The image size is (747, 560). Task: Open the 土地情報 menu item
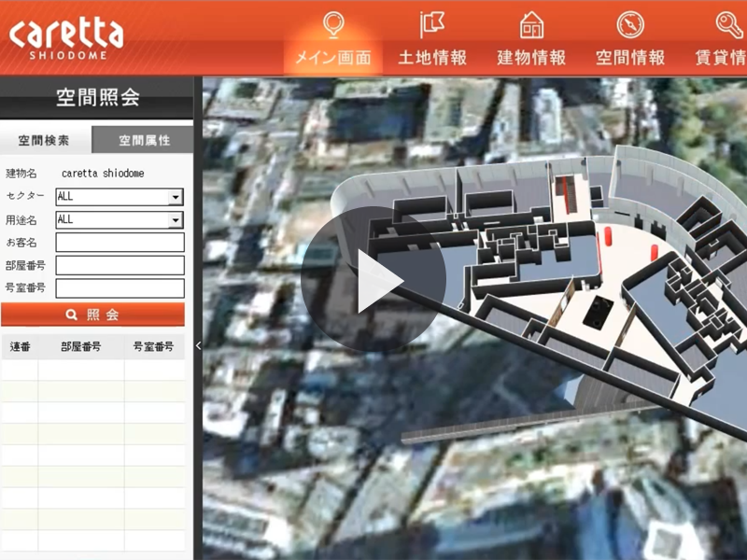point(432,58)
